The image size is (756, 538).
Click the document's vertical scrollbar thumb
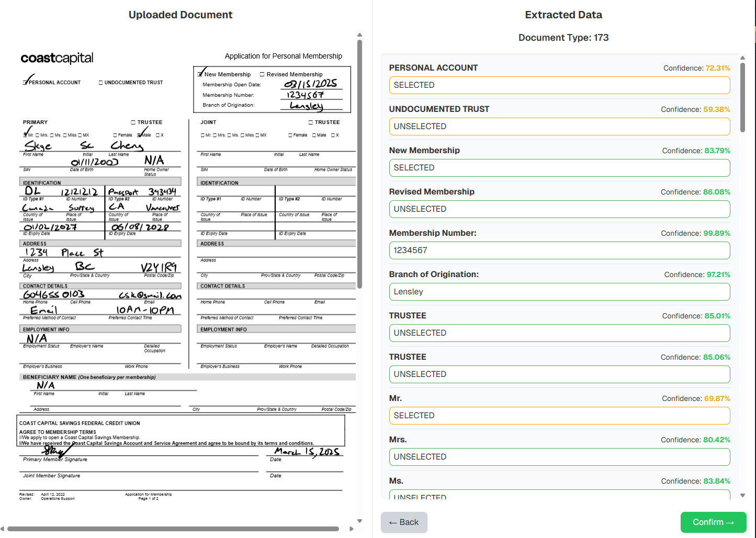pyautogui.click(x=359, y=164)
